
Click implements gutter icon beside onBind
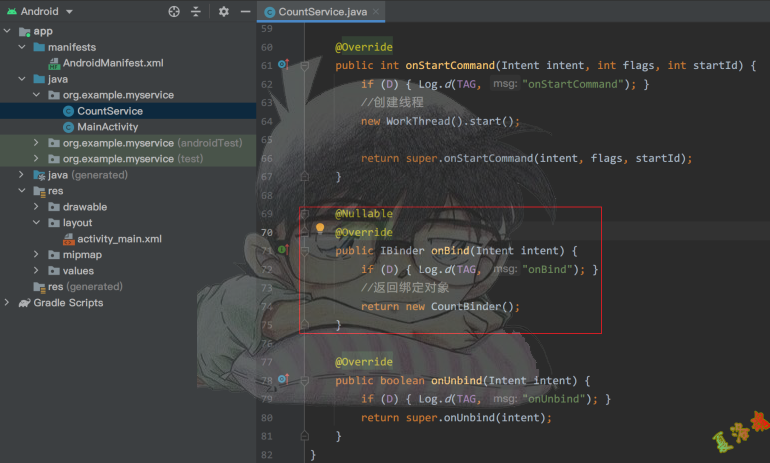click(x=283, y=250)
